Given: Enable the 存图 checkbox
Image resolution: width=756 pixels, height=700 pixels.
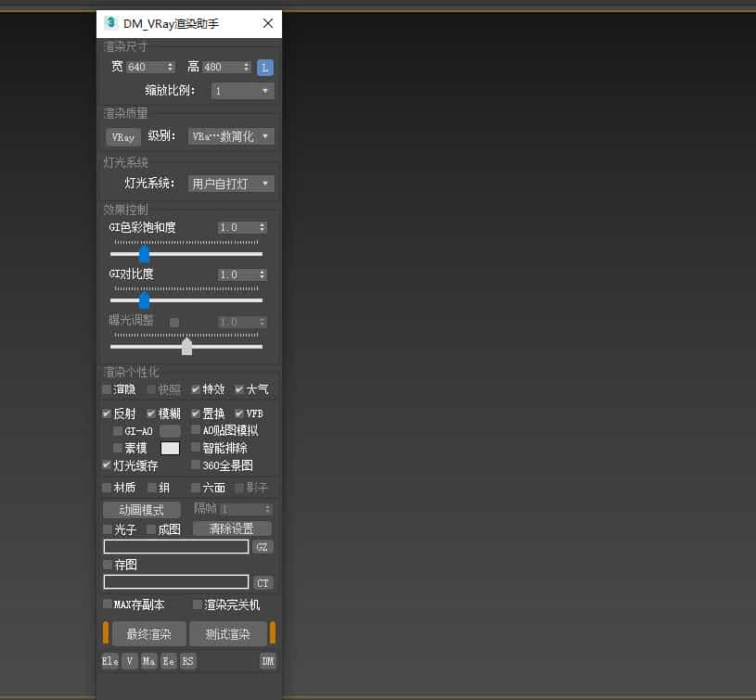Looking at the screenshot, I should pyautogui.click(x=107, y=564).
